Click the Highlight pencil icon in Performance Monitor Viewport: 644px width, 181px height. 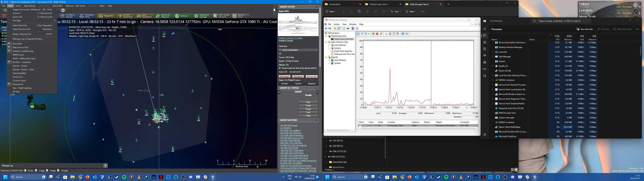[381, 34]
